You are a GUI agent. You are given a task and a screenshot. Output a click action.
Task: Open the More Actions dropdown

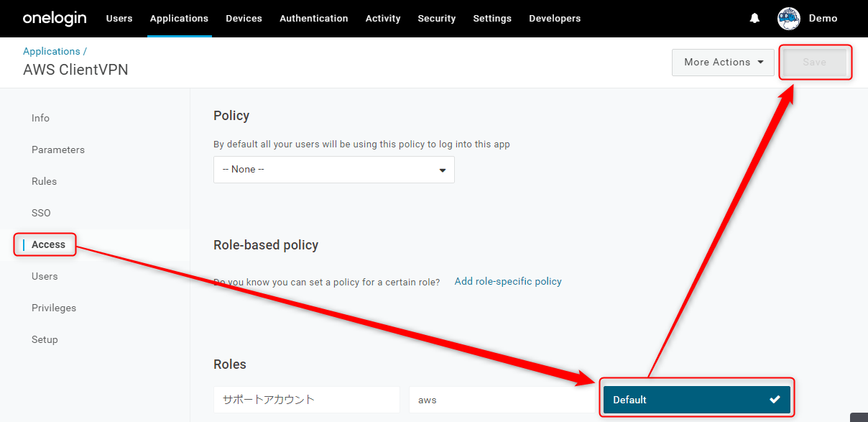pyautogui.click(x=723, y=62)
